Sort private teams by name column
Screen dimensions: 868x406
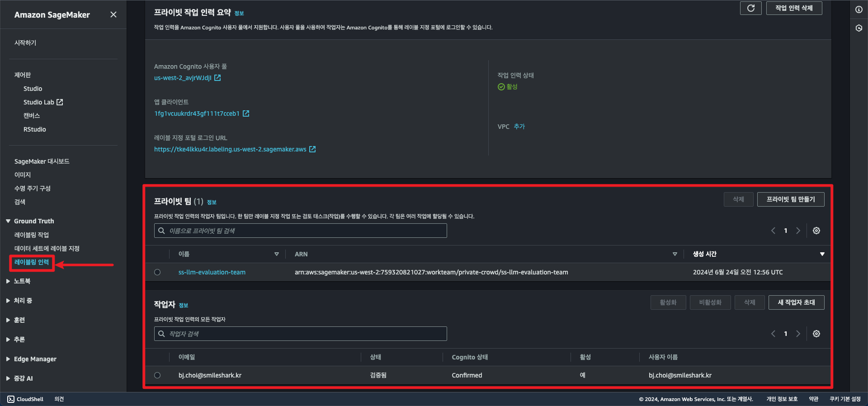tap(277, 254)
